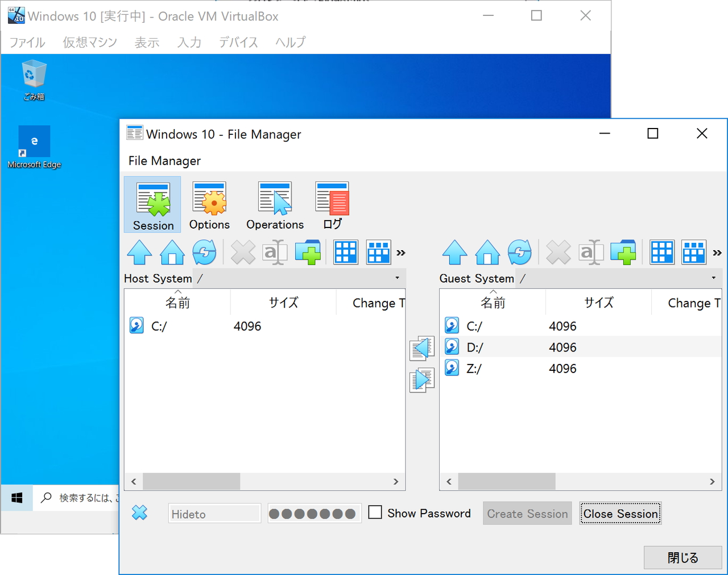The height and width of the screenshot is (575, 728).
Task: Copy selected host files to guest arrow
Action: pos(422,380)
